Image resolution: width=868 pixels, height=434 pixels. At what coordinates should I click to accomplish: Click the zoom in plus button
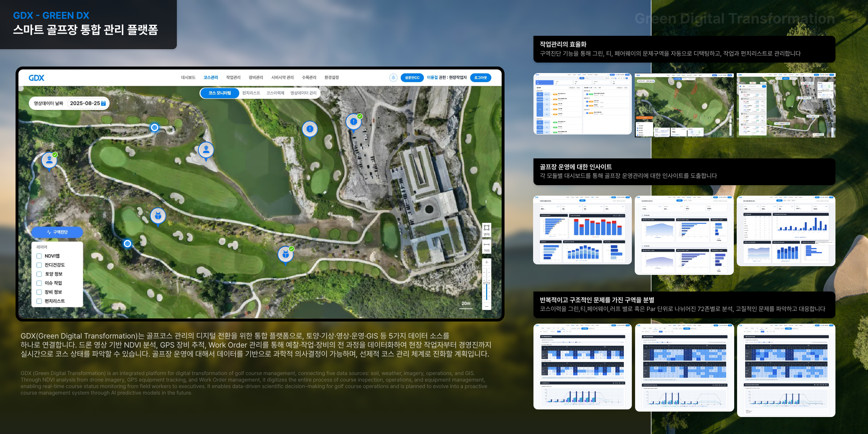click(486, 262)
